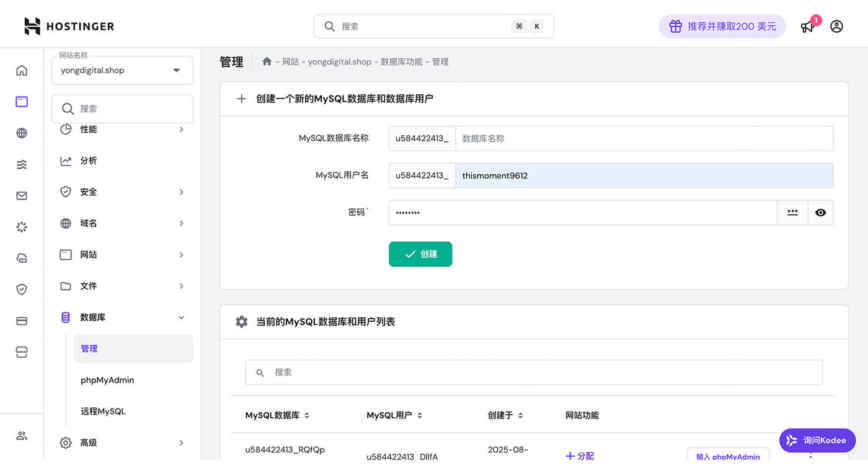Open the 询问Kodee chat button
Screen dimensions: 868x465
(x=817, y=440)
